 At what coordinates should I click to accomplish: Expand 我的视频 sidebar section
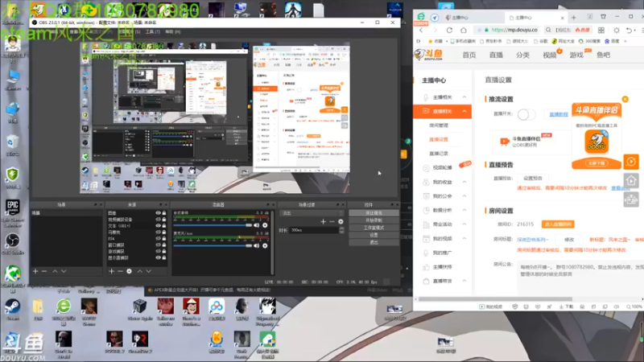tap(464, 238)
